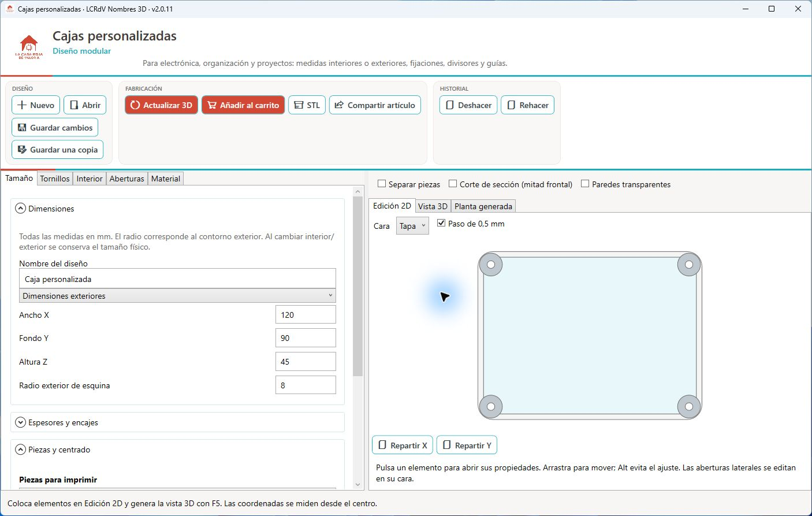Switch to the Material tab
Viewport: 812px width, 516px height.
tap(166, 179)
